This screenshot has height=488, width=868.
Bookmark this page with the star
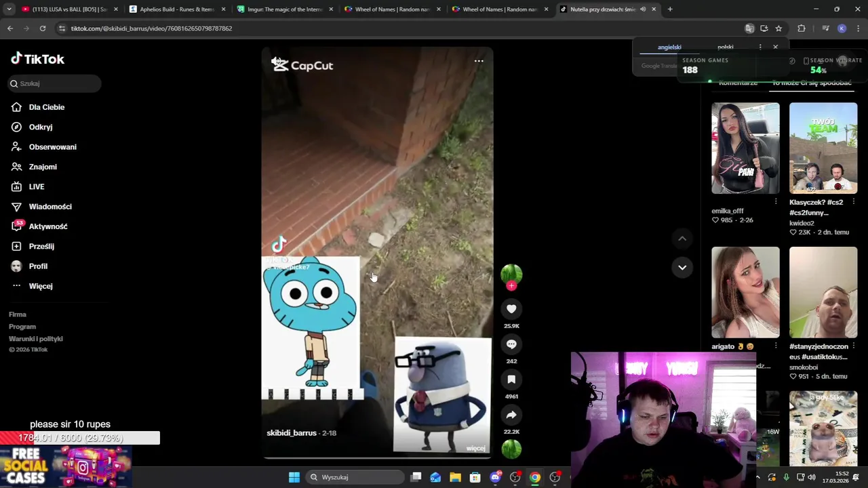click(778, 28)
